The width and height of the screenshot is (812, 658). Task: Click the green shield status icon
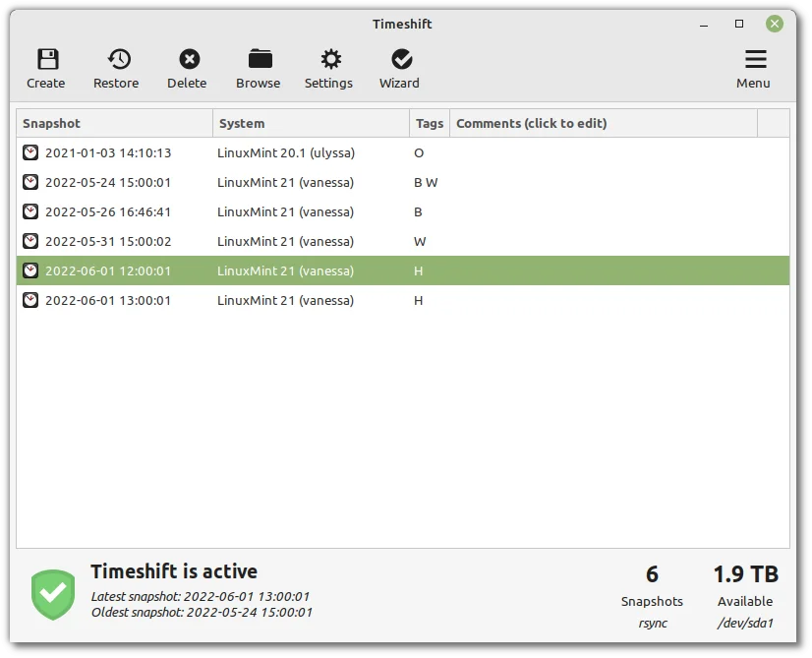click(52, 594)
